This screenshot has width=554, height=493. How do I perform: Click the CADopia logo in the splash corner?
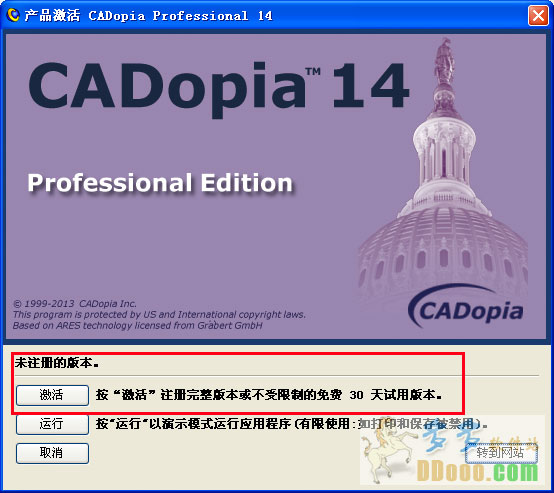click(466, 307)
